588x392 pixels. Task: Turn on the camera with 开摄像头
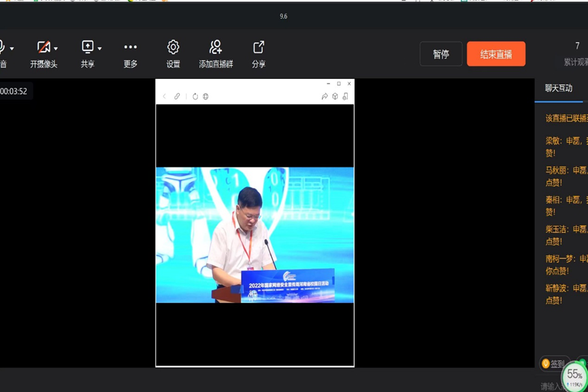(x=44, y=48)
